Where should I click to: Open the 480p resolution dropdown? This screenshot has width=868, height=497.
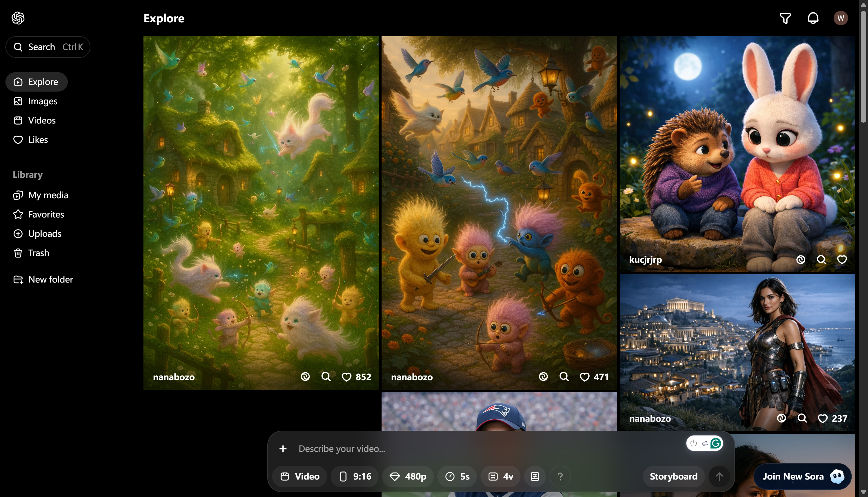(x=408, y=476)
